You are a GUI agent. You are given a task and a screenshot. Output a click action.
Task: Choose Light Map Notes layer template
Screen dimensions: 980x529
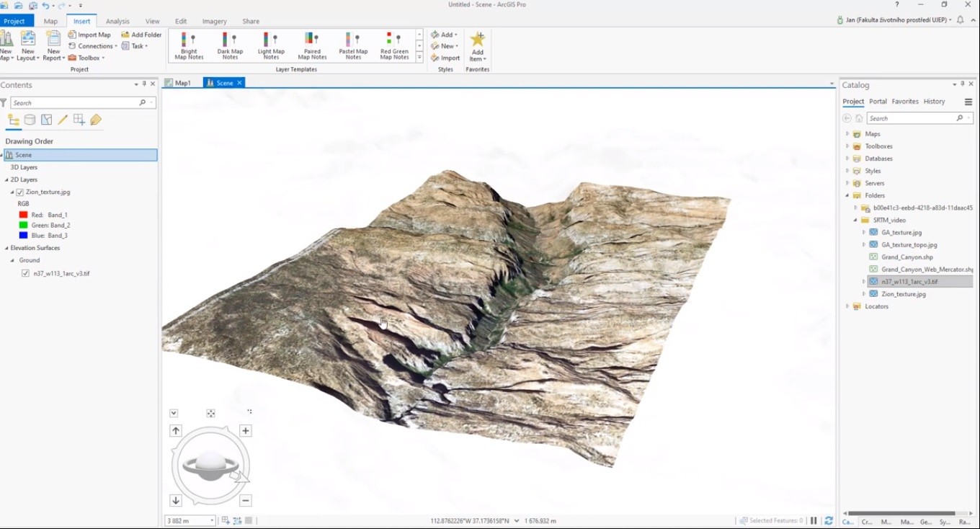tap(271, 46)
